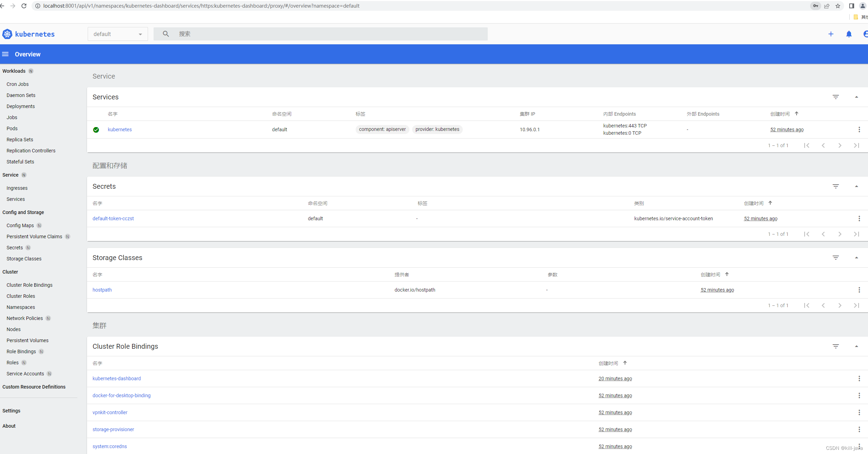
Task: Open actions menu for hostpath row
Action: pos(859,290)
